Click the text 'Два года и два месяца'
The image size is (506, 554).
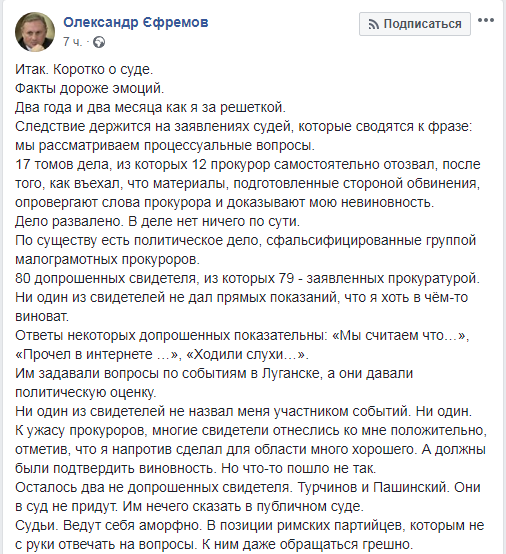84,107
